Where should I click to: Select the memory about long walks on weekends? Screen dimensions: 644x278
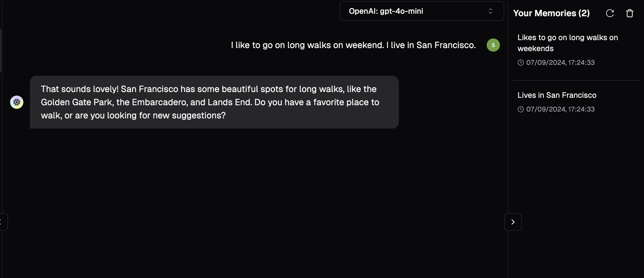pos(567,43)
